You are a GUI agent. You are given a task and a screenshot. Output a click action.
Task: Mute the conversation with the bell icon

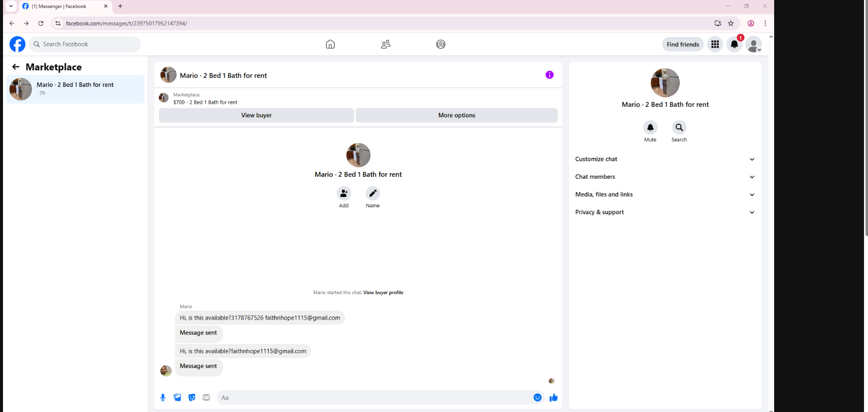[x=650, y=127]
